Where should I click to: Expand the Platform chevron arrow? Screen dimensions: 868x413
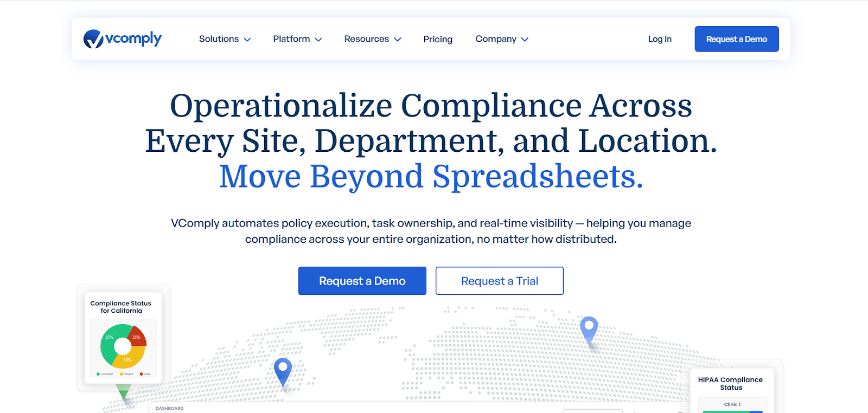pyautogui.click(x=318, y=40)
